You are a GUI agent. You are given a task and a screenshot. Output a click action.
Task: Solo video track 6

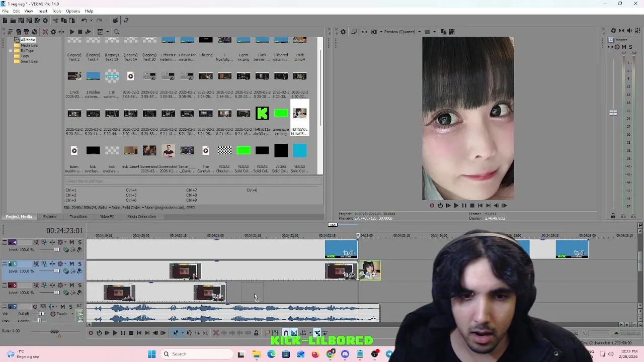[79, 285]
